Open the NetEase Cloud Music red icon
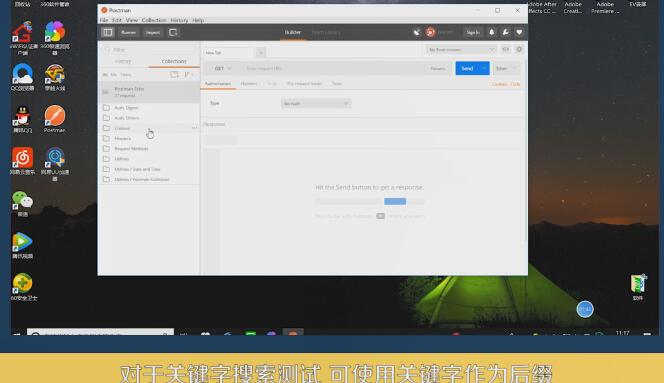Viewport: 664px width, 383px height. [x=22, y=161]
